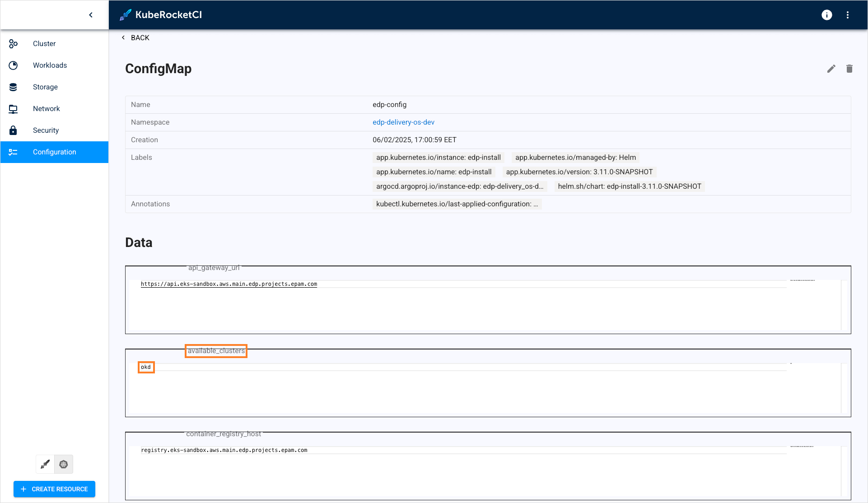This screenshot has height=503, width=868.
Task: Open the edp-delivery-os-dev namespace link
Action: pyautogui.click(x=403, y=122)
